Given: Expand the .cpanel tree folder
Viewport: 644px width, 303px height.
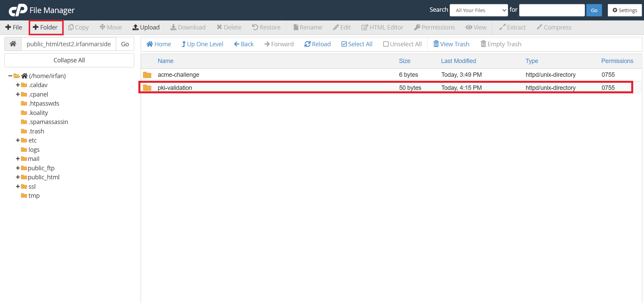Looking at the screenshot, I should click(x=18, y=95).
